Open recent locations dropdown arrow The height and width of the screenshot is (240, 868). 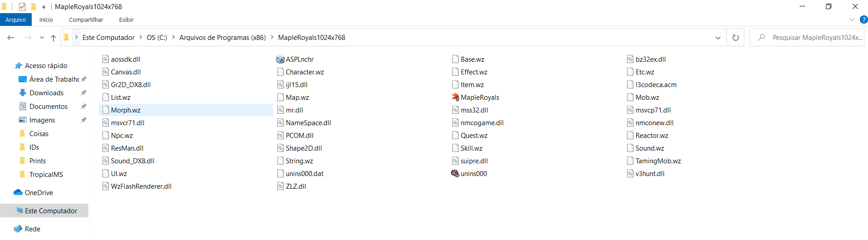[42, 38]
